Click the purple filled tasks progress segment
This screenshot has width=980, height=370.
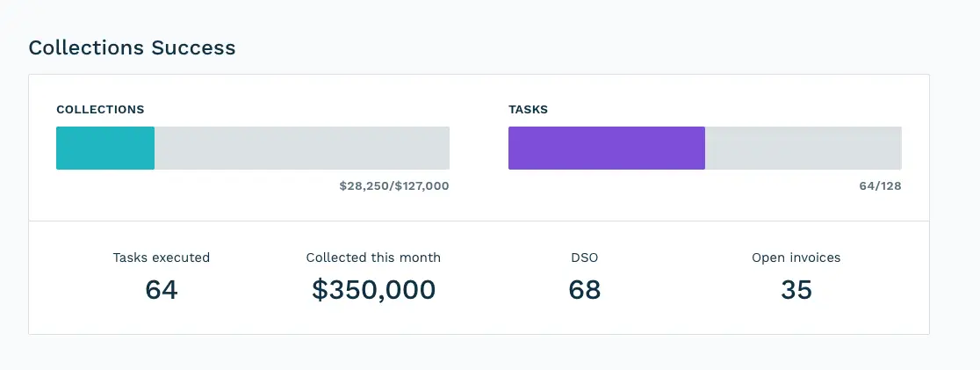click(606, 148)
